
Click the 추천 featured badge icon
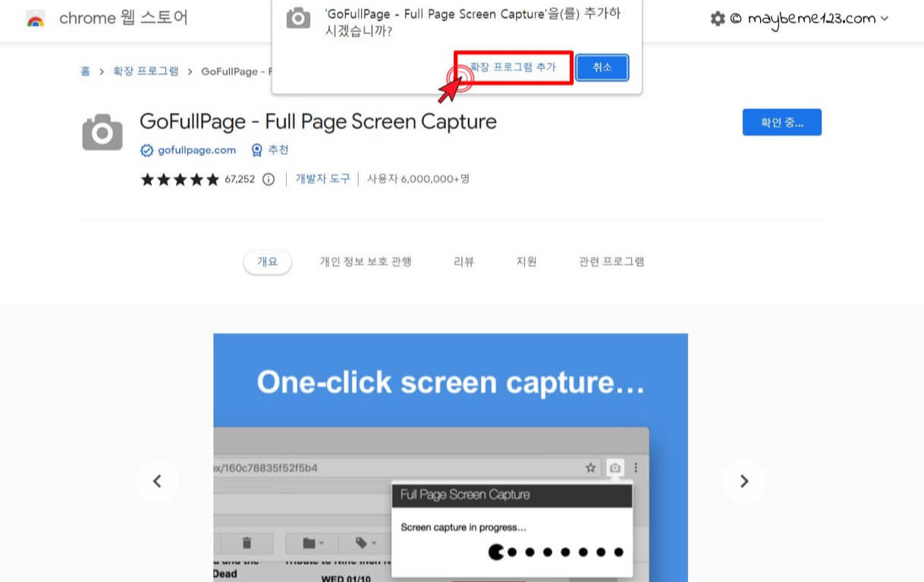256,150
